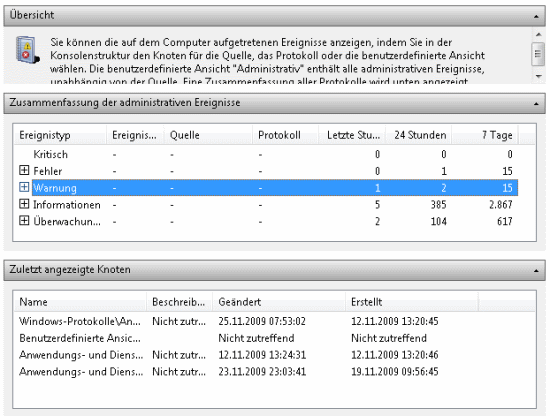This screenshot has width=550, height=416.
Task: Expand the Überwachun... event type row
Action: point(24,221)
